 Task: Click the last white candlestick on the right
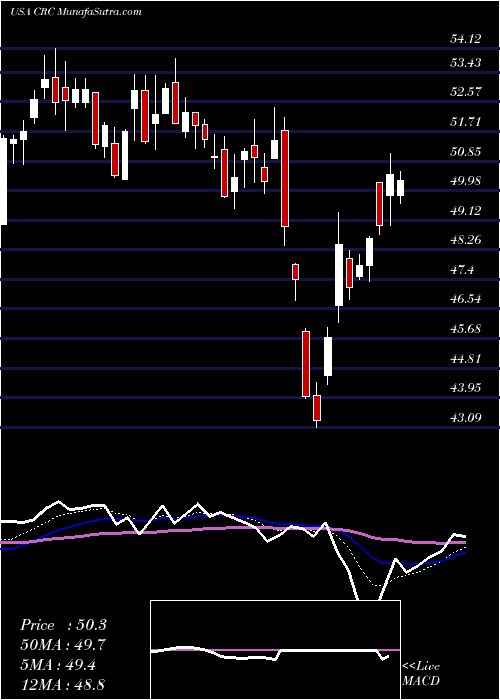(x=400, y=188)
